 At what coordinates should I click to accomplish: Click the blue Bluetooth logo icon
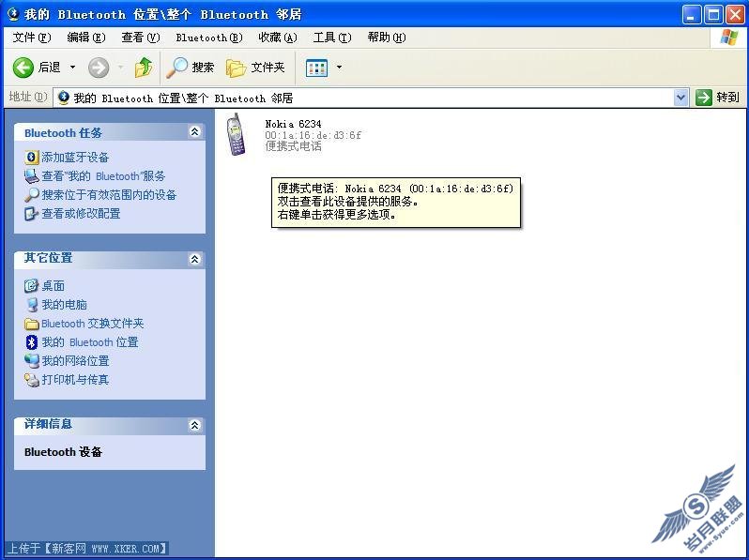click(x=32, y=342)
